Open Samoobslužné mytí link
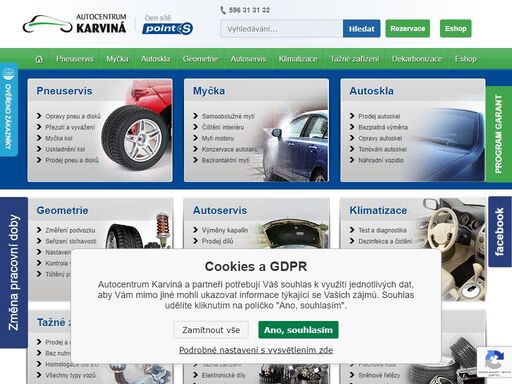 pyautogui.click(x=228, y=116)
